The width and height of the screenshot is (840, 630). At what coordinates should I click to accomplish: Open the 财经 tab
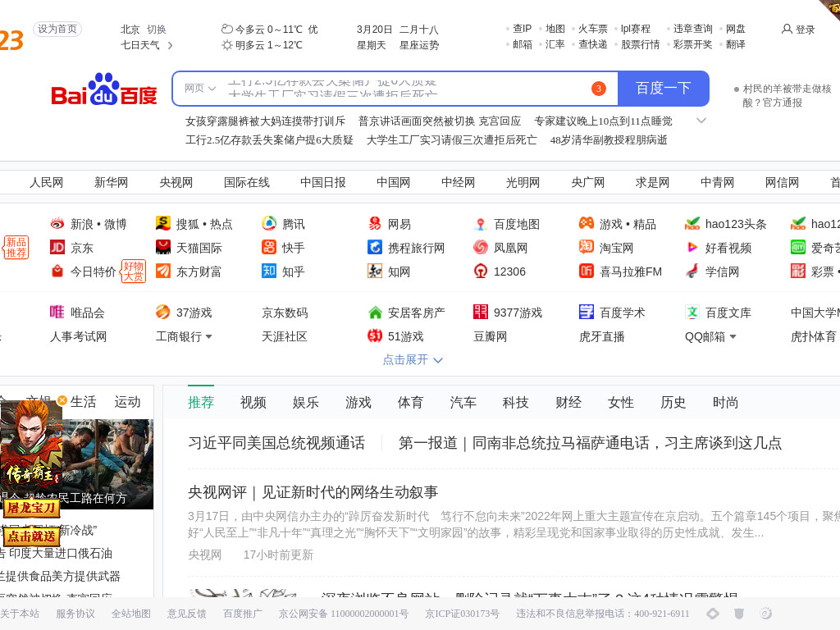coord(568,402)
